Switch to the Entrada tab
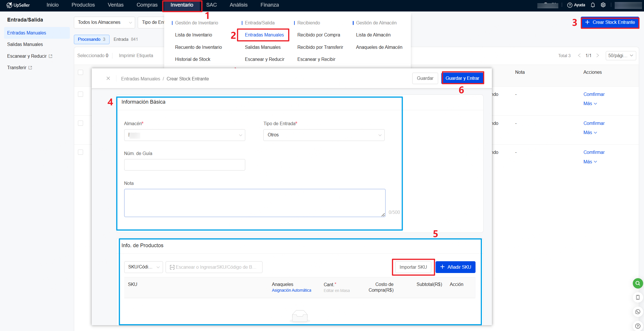The image size is (644, 331). [126, 39]
